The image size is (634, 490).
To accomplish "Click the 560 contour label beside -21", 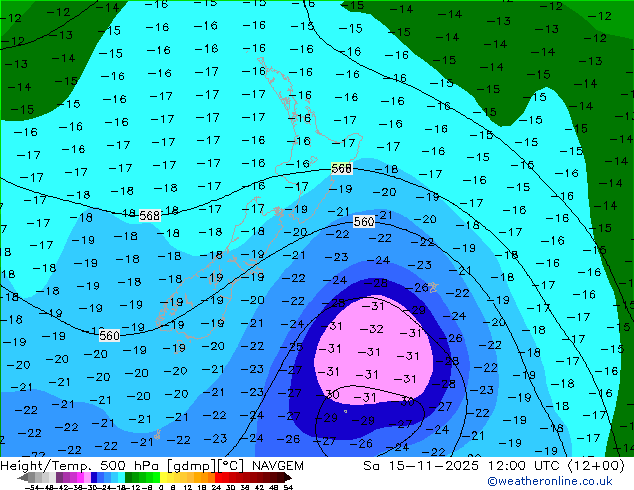I will point(364,222).
